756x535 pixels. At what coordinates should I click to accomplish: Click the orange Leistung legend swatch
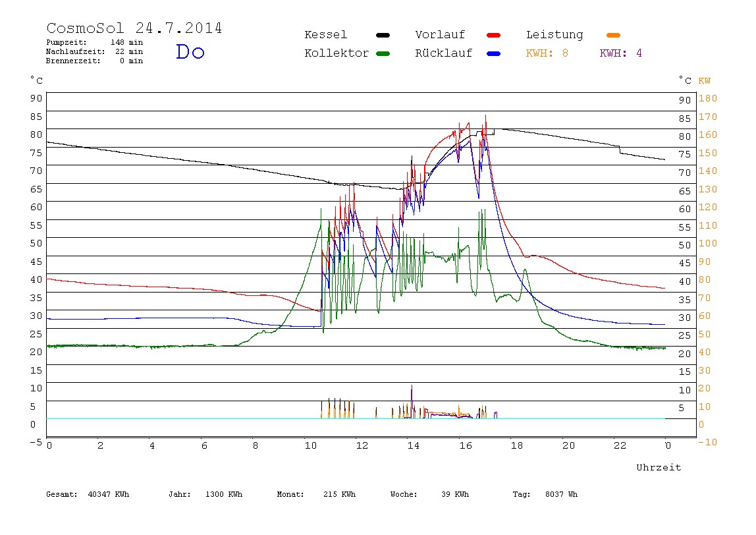[x=613, y=35]
